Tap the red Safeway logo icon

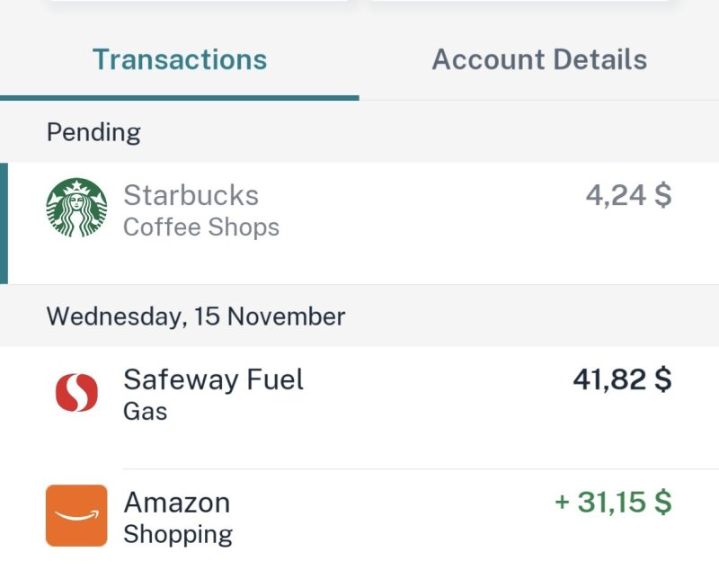[x=76, y=394]
